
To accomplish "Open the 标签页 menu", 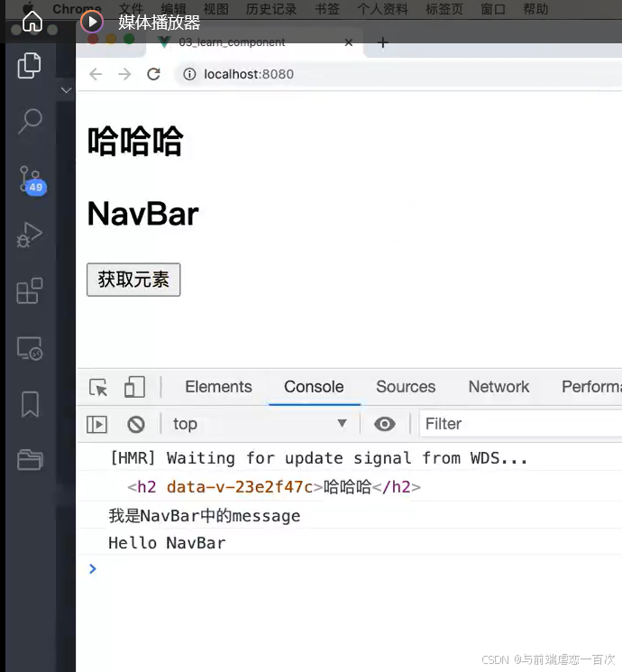I will (x=444, y=9).
